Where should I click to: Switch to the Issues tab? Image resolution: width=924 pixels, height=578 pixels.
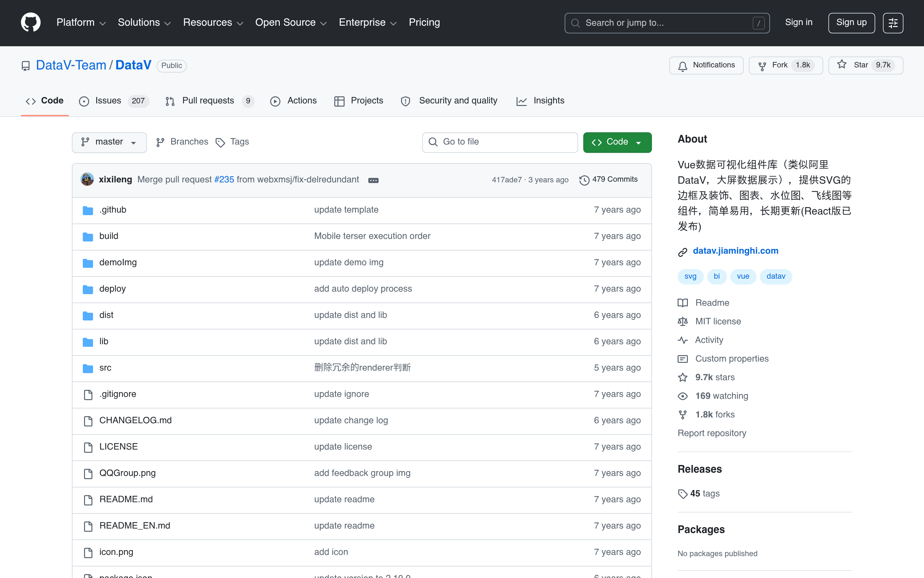[x=114, y=101]
